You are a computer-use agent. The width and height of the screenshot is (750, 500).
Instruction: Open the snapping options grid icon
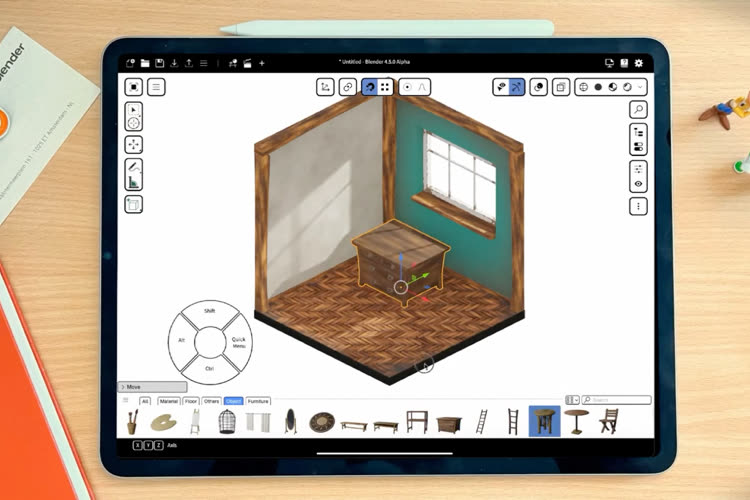(386, 87)
